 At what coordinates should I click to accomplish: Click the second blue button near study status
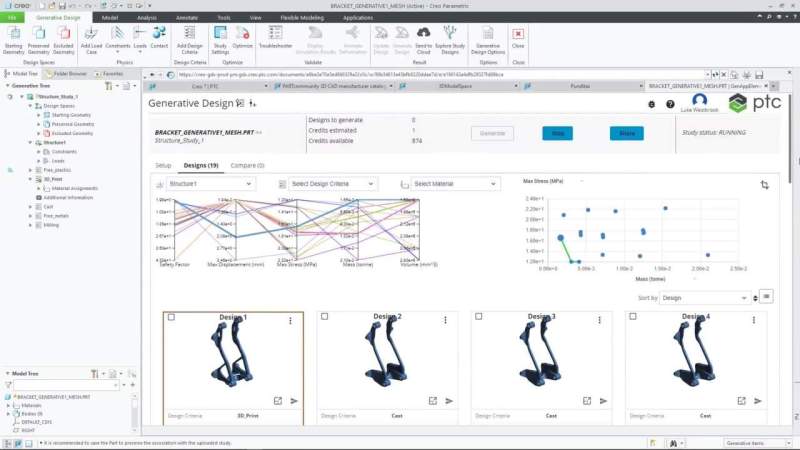(627, 133)
